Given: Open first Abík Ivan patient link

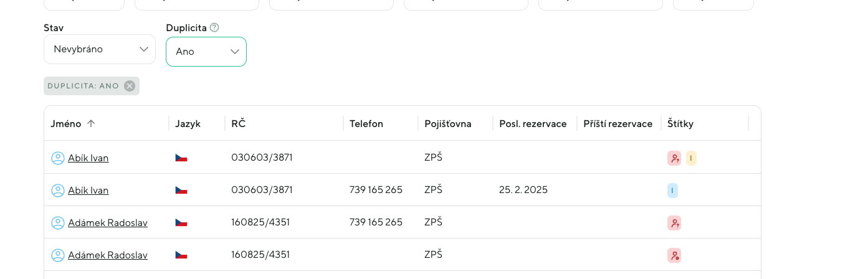Looking at the screenshot, I should pyautogui.click(x=88, y=158).
